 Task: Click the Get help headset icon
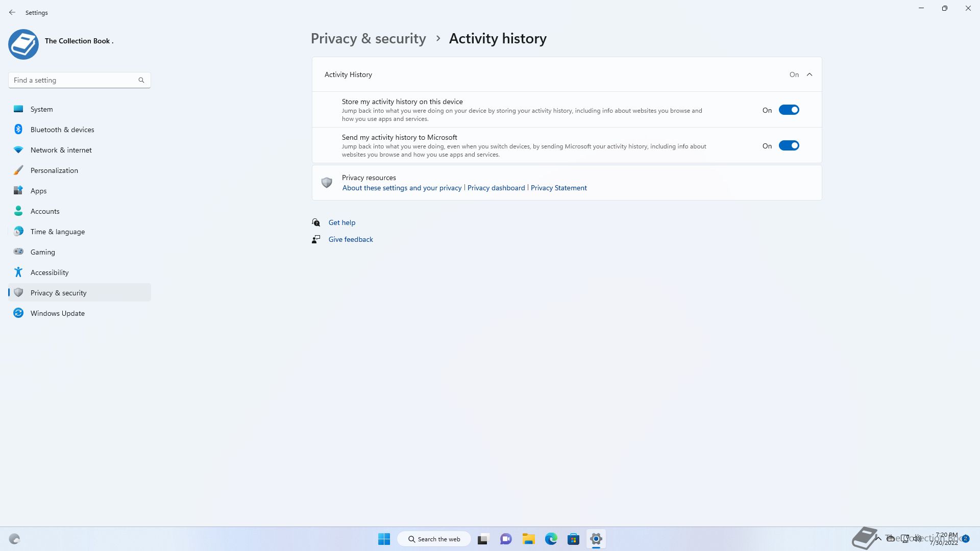(316, 222)
